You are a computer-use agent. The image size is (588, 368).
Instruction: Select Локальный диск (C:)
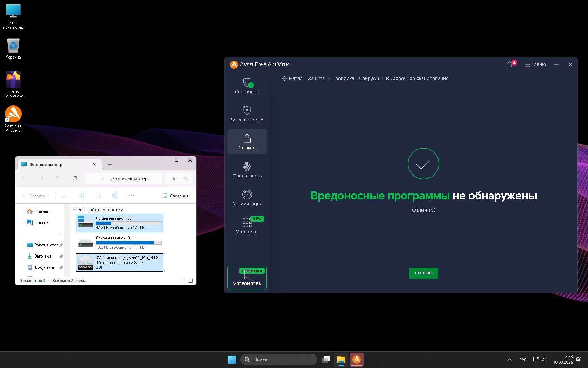coord(120,223)
